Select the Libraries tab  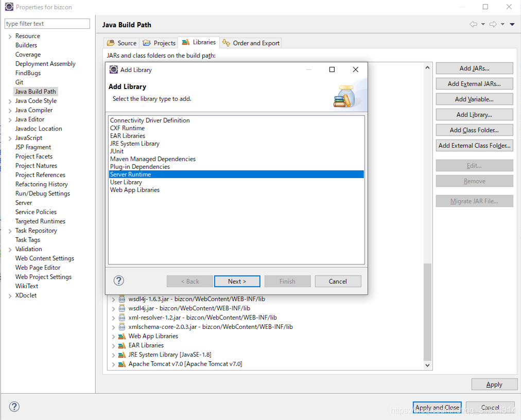199,42
